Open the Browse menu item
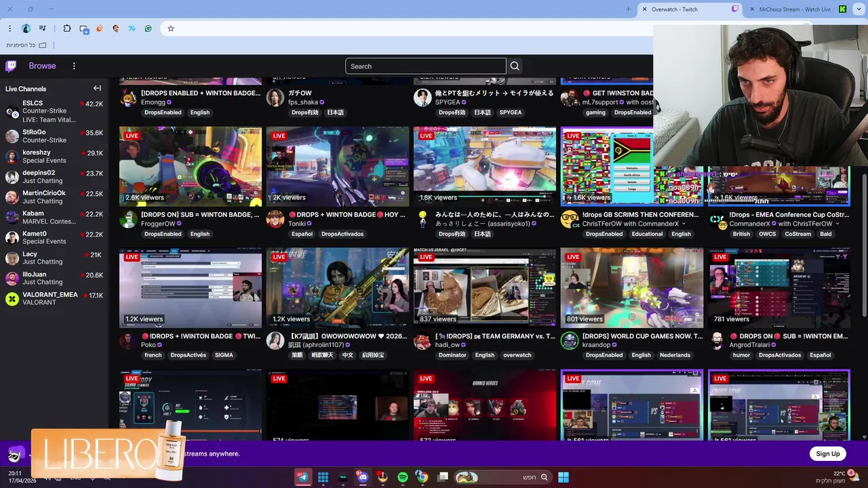Screen dimensions: 868x488 pos(42,66)
